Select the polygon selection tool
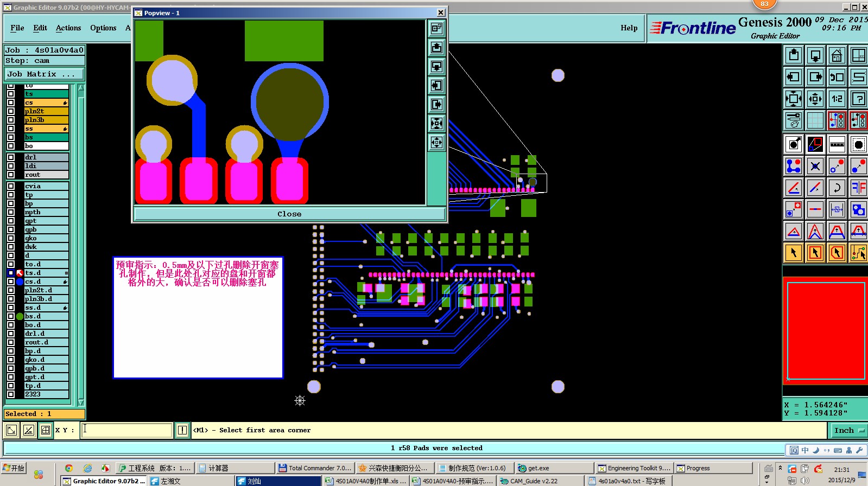Screen dimensions: 868x486 pos(837,253)
